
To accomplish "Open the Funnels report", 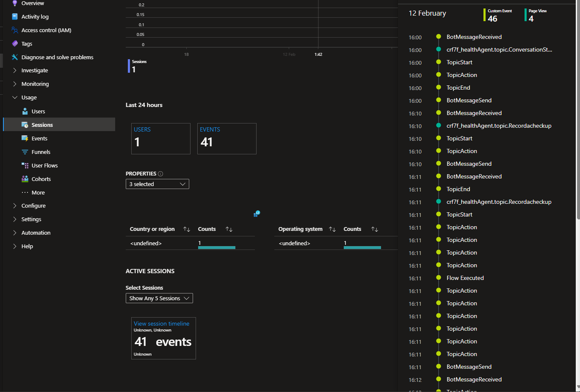I will pos(41,152).
